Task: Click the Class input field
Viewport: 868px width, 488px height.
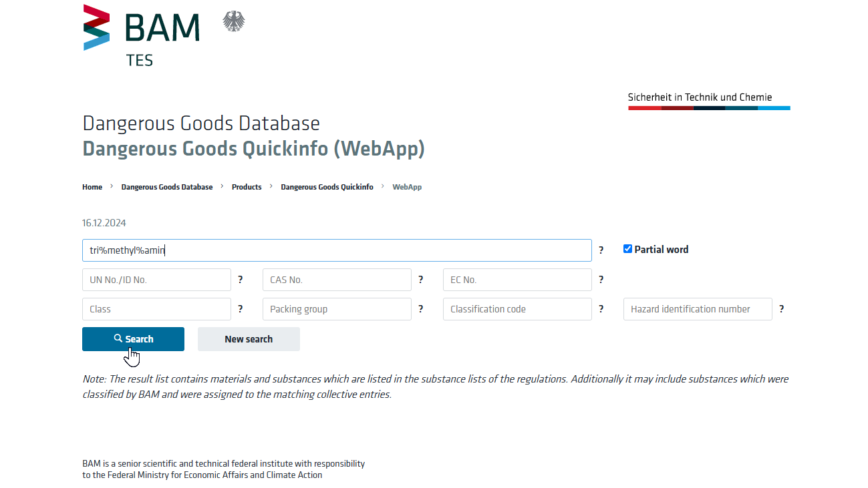Action: pyautogui.click(x=156, y=309)
